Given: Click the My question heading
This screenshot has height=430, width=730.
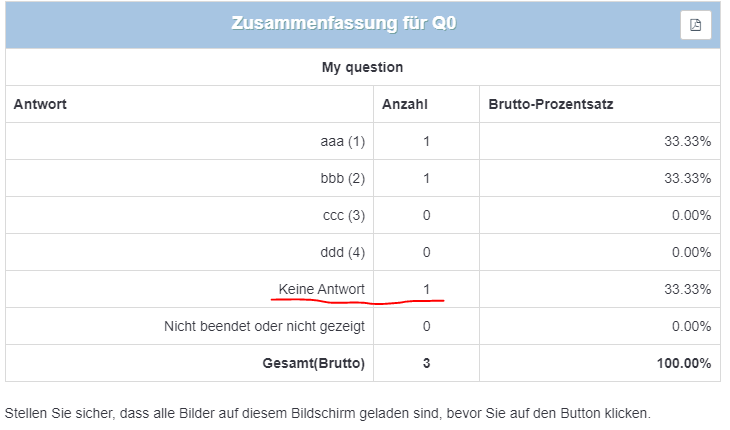Looking at the screenshot, I should (x=362, y=67).
